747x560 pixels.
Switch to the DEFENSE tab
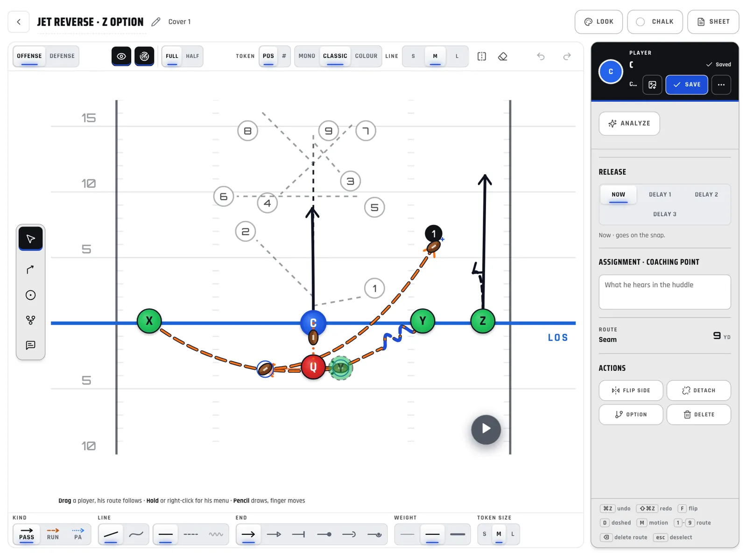click(62, 56)
